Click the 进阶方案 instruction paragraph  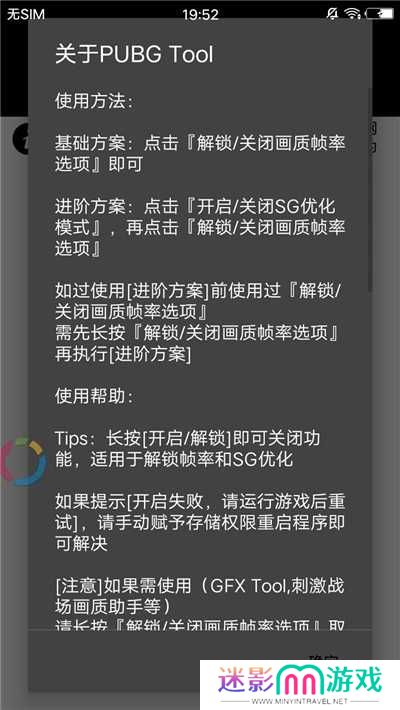coord(200,227)
